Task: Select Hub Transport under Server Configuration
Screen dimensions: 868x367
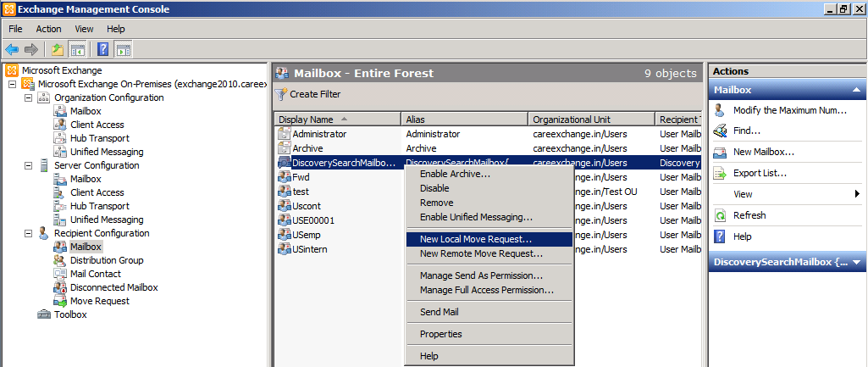Action: (x=100, y=206)
